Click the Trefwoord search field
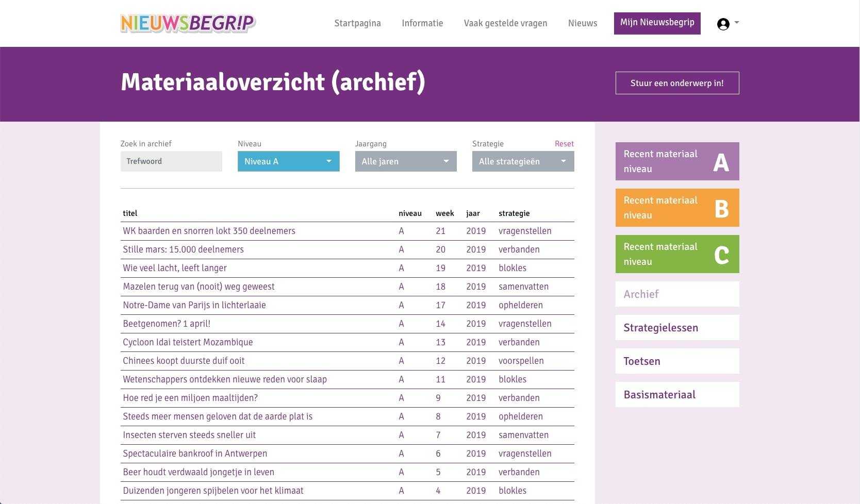Image resolution: width=860 pixels, height=504 pixels. point(171,161)
